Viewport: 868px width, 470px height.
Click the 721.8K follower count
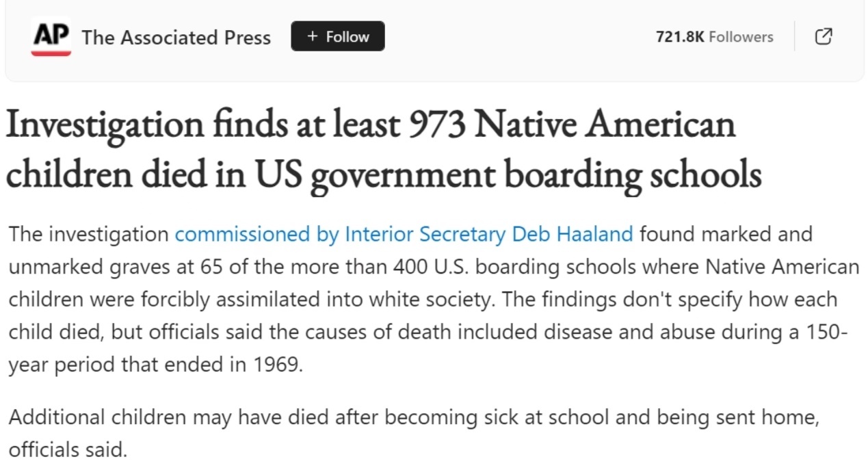679,37
